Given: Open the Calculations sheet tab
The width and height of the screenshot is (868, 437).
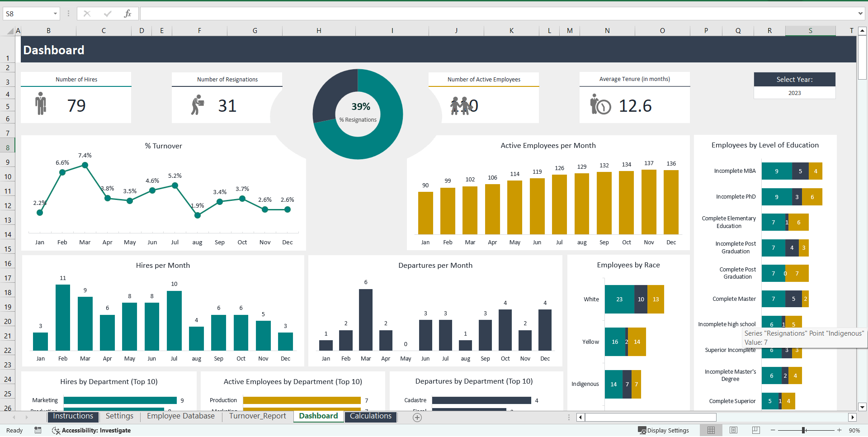Looking at the screenshot, I should (x=371, y=416).
